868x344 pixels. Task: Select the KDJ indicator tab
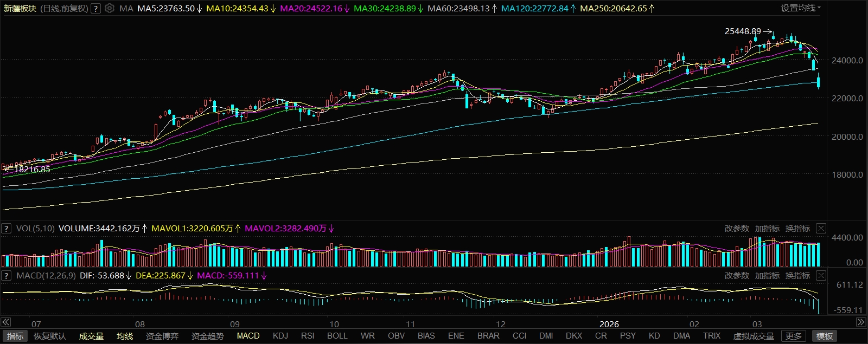(280, 336)
